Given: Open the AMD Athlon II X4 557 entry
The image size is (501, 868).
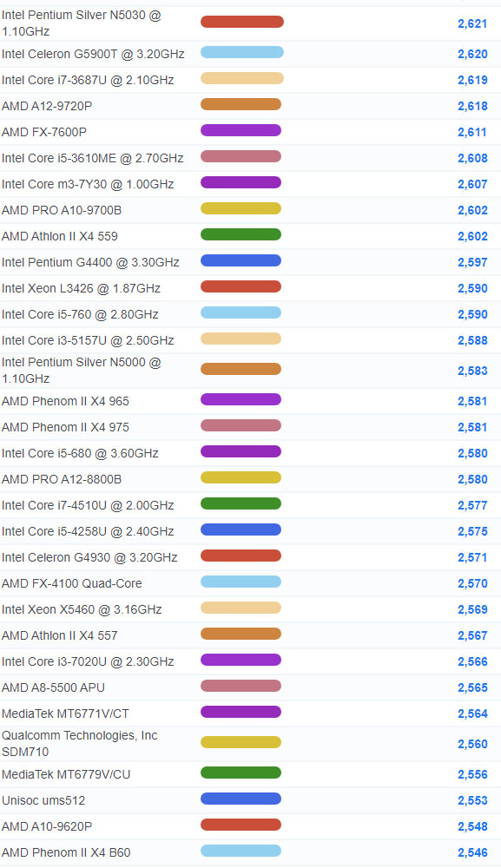Looking at the screenshot, I should tap(60, 635).
